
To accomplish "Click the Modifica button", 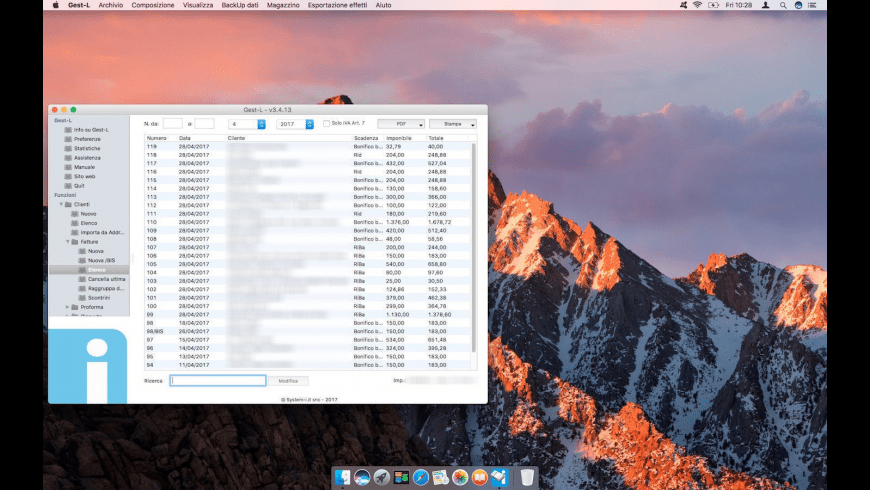I will pos(288,381).
